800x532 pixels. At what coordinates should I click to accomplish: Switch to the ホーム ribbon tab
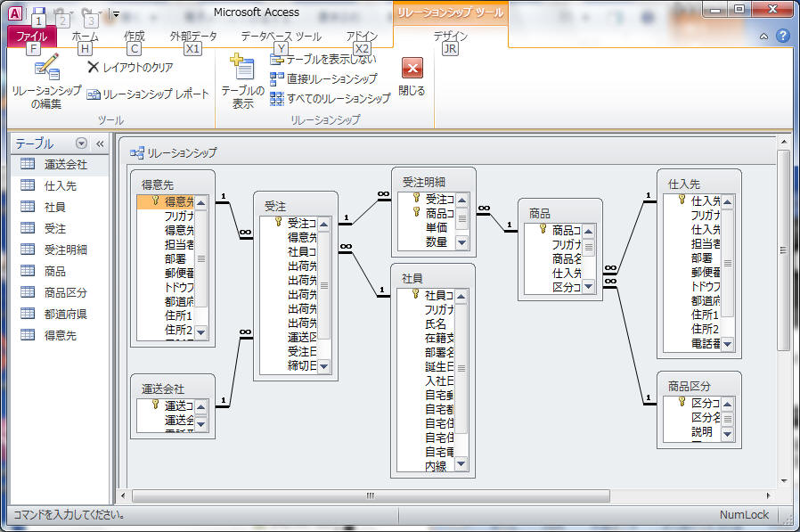point(85,37)
